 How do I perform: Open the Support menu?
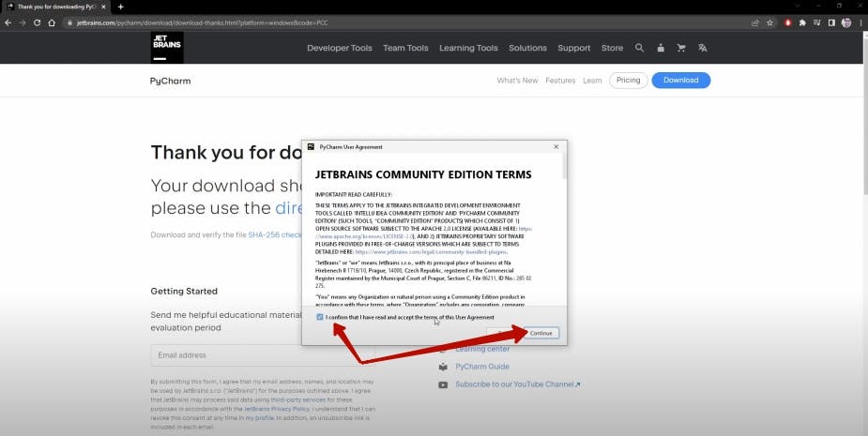(x=574, y=48)
